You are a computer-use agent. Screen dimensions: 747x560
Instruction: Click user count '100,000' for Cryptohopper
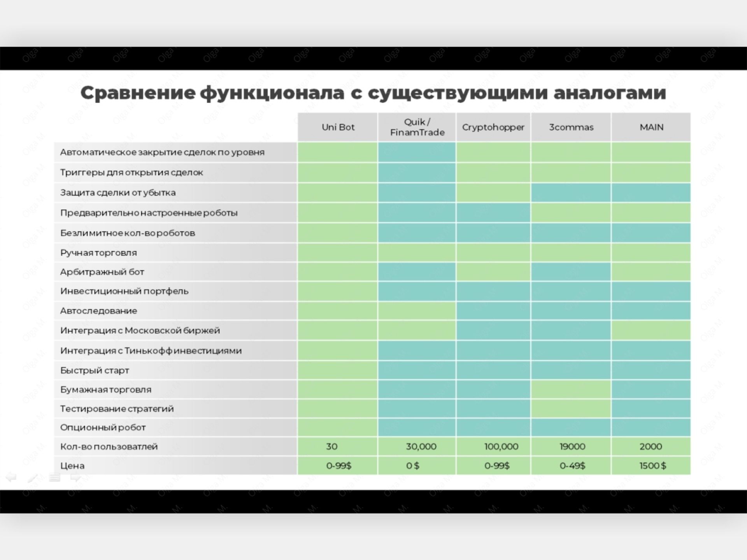click(x=501, y=446)
